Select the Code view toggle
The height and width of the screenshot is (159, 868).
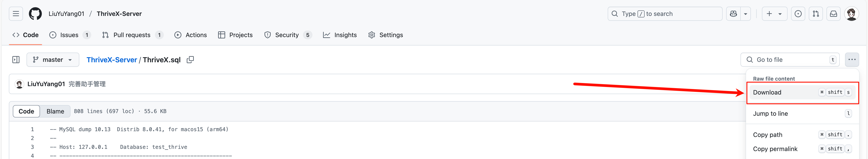point(26,111)
